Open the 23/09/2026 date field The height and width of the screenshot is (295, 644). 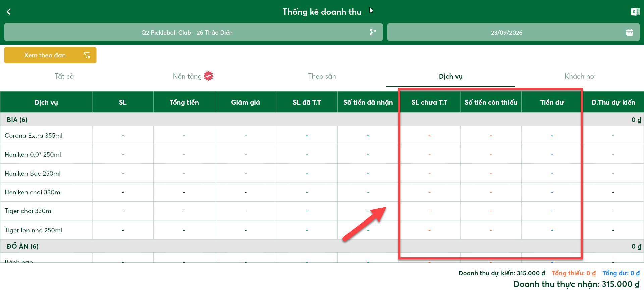[x=513, y=32]
